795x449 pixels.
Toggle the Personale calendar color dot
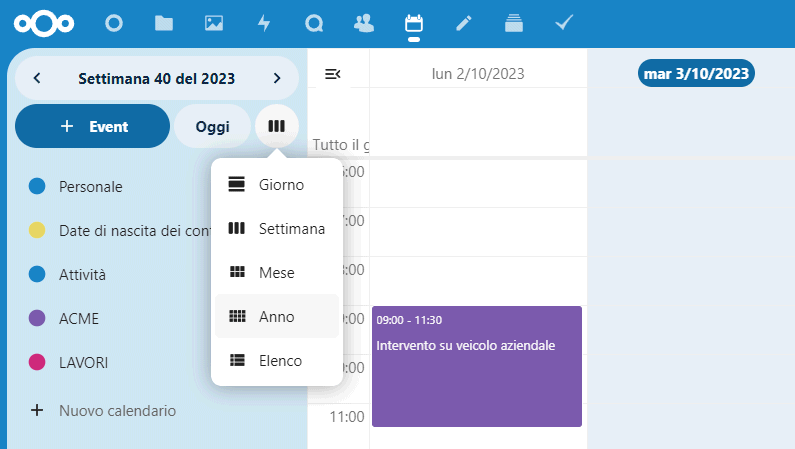tap(37, 186)
